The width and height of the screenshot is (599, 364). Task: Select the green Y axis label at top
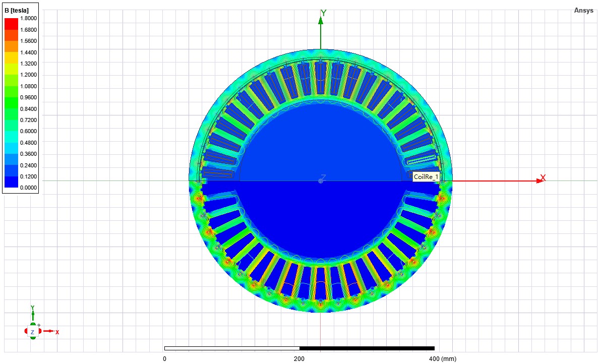point(324,14)
